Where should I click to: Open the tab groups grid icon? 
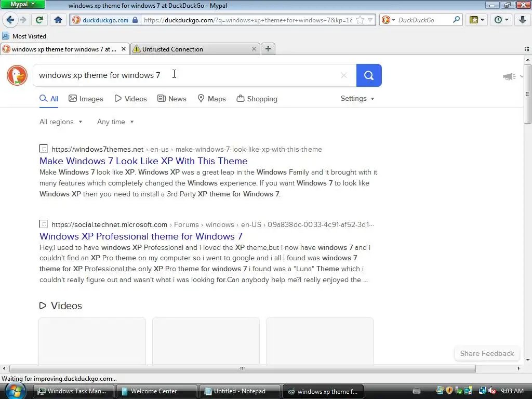[527, 49]
